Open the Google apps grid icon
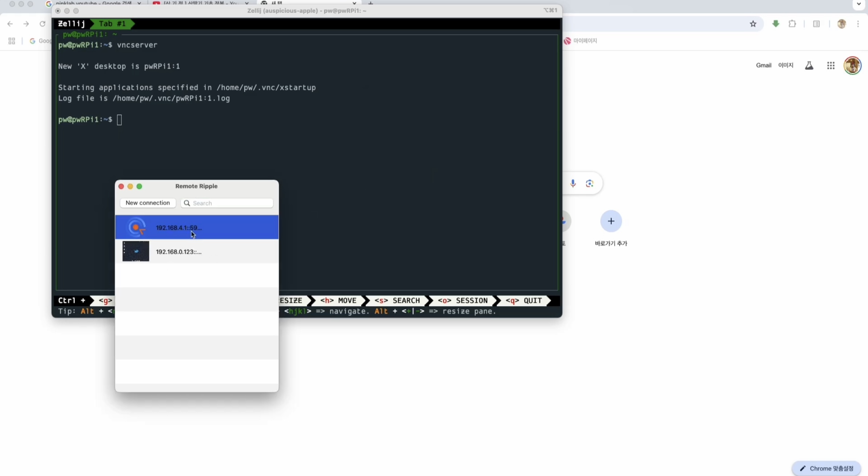The height and width of the screenshot is (476, 868). pos(831,65)
